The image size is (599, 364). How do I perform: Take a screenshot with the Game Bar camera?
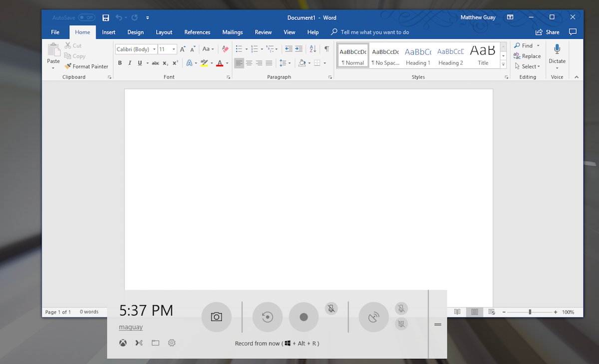[x=216, y=317]
